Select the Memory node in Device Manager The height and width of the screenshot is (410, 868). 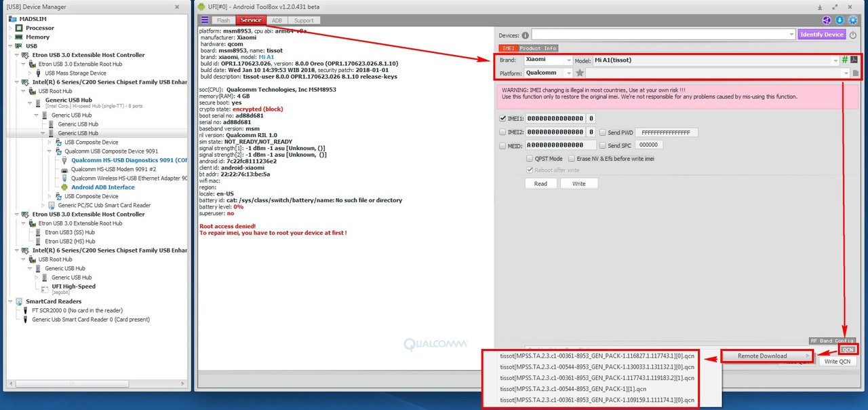38,37
